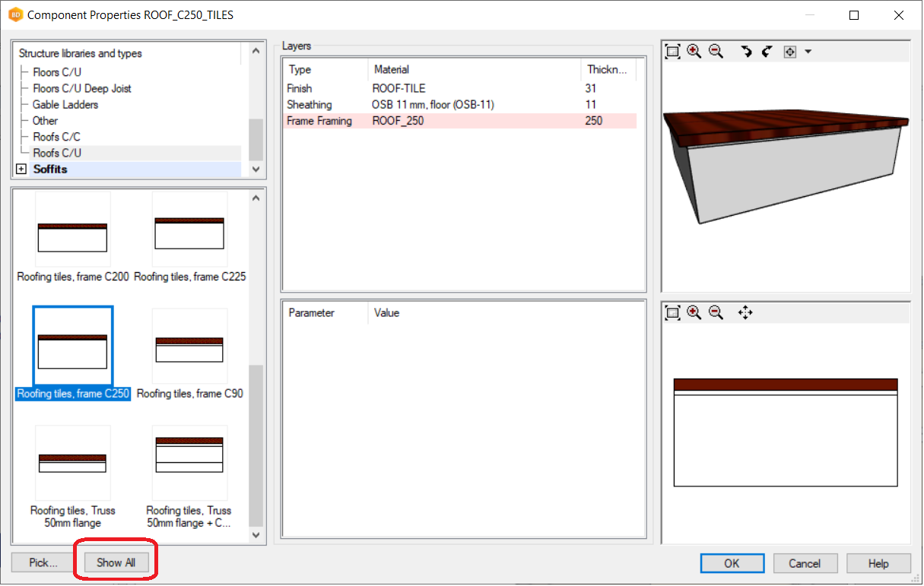Rotate the 3D preview clockwise
924x586 pixels.
[x=746, y=52]
